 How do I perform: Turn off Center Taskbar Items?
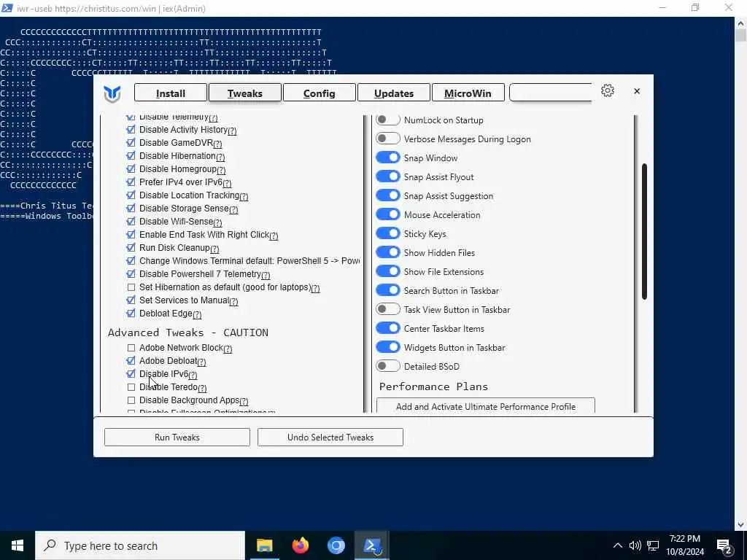click(x=387, y=328)
